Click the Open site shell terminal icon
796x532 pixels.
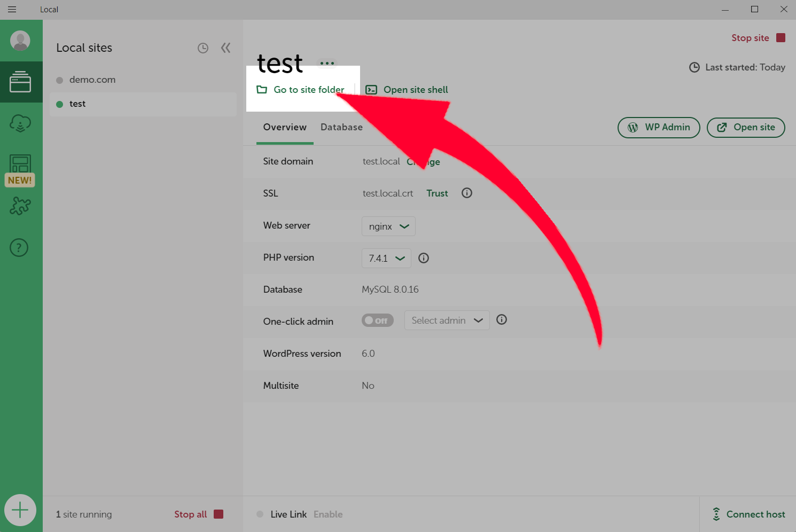pos(371,90)
